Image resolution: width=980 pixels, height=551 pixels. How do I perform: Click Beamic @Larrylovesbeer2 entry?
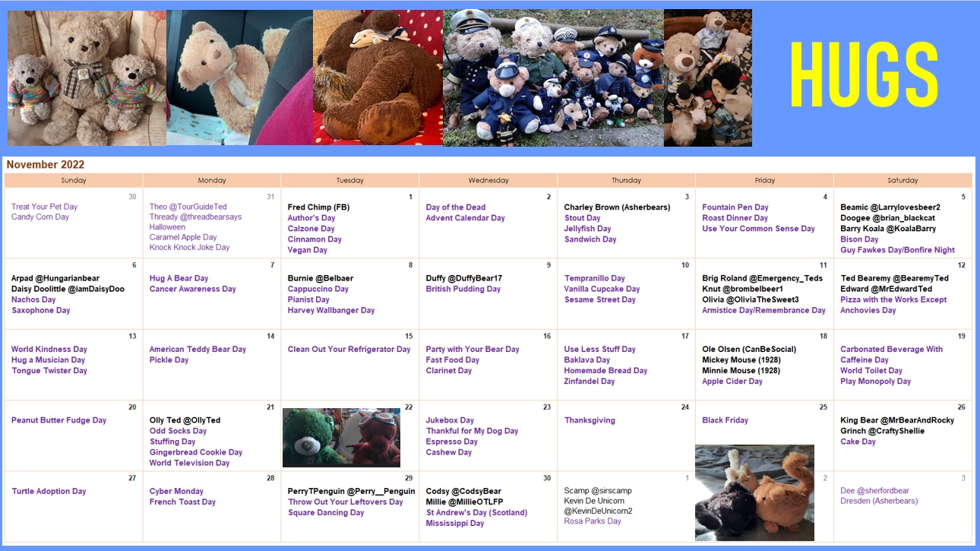pos(890,207)
